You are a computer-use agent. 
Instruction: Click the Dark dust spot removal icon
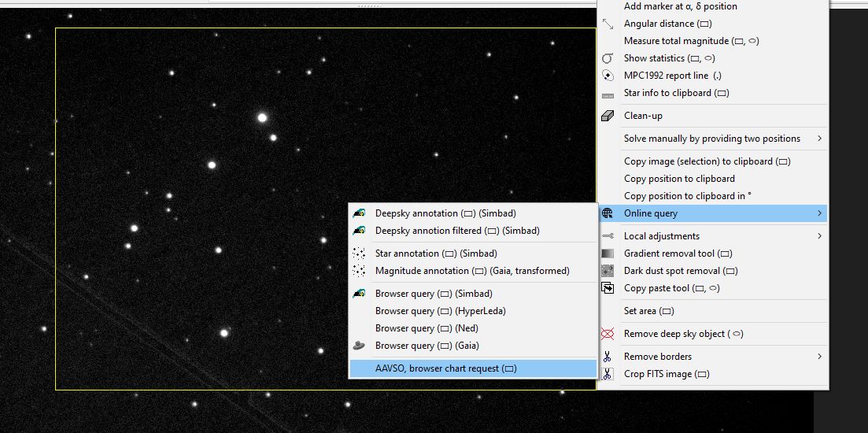tap(608, 271)
